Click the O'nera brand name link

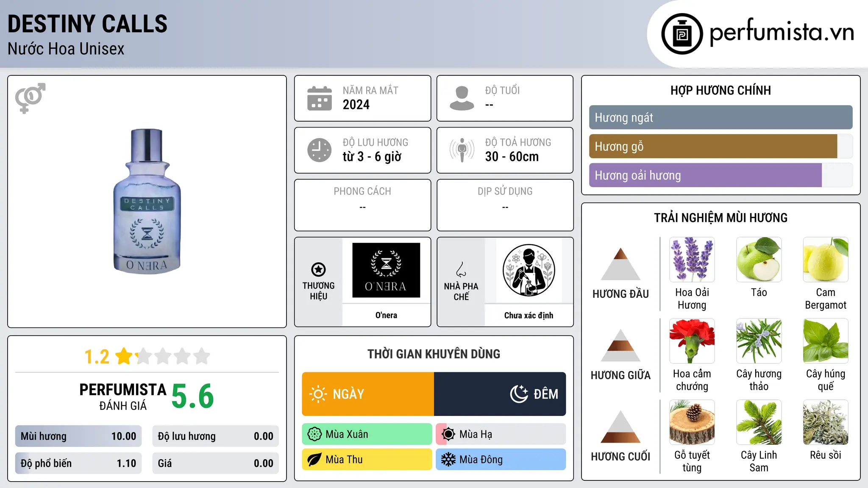[386, 315]
